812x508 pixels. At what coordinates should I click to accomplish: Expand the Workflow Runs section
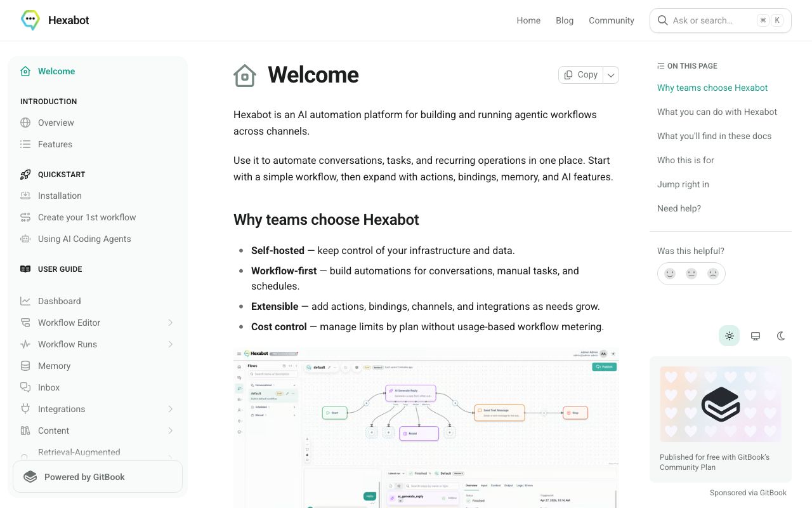(171, 344)
